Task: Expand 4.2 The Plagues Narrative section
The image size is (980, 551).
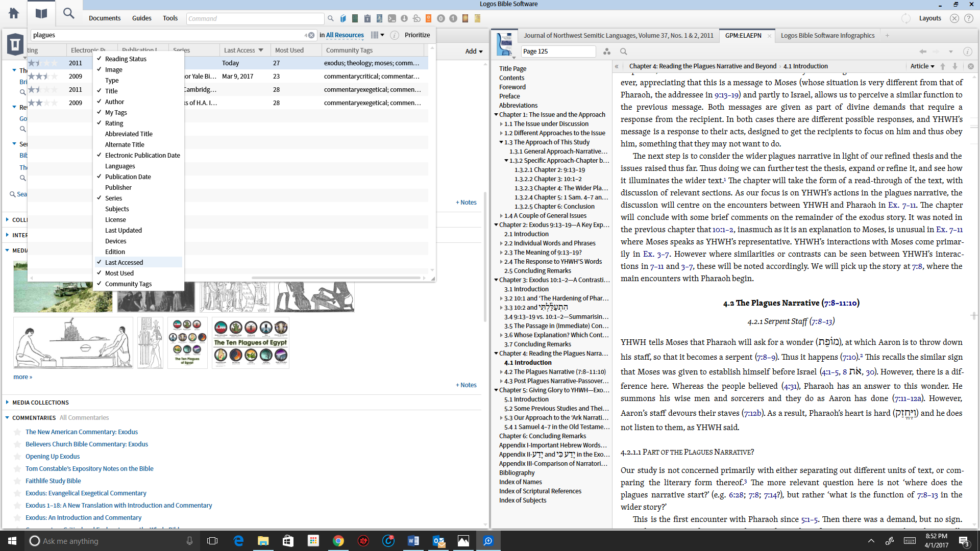Action: coord(501,372)
